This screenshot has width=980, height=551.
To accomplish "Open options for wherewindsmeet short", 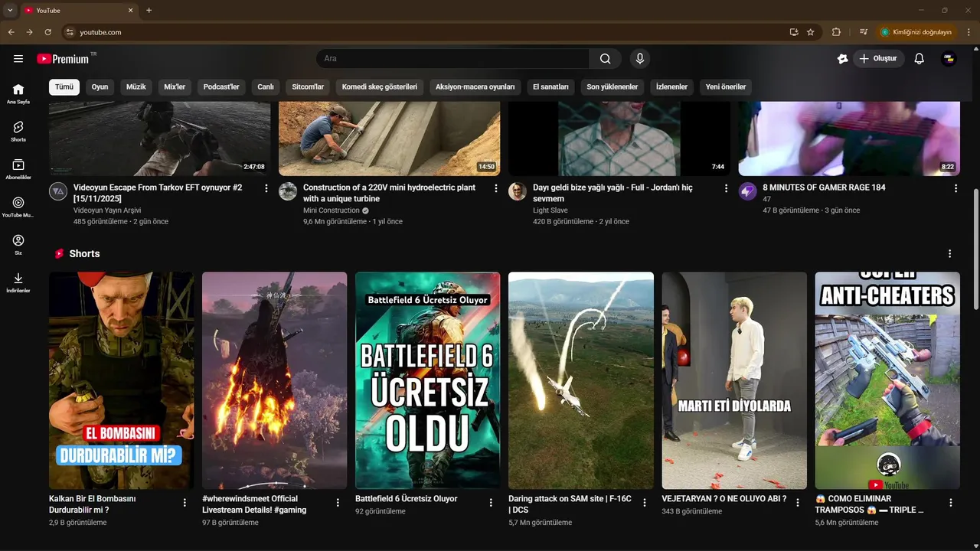I will (x=338, y=503).
